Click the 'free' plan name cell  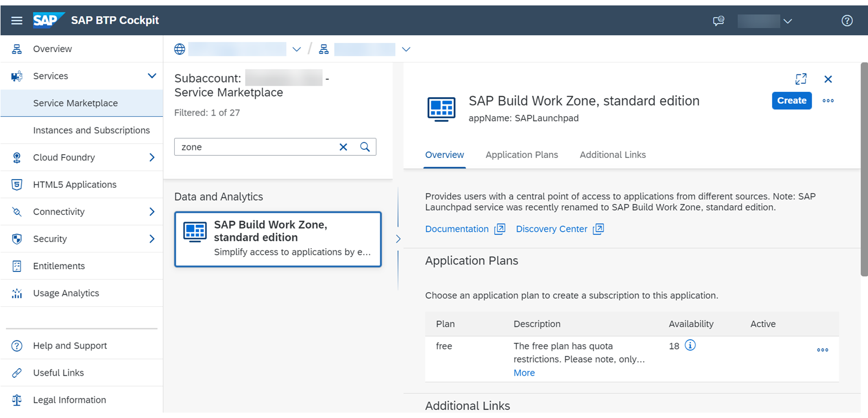(x=444, y=346)
